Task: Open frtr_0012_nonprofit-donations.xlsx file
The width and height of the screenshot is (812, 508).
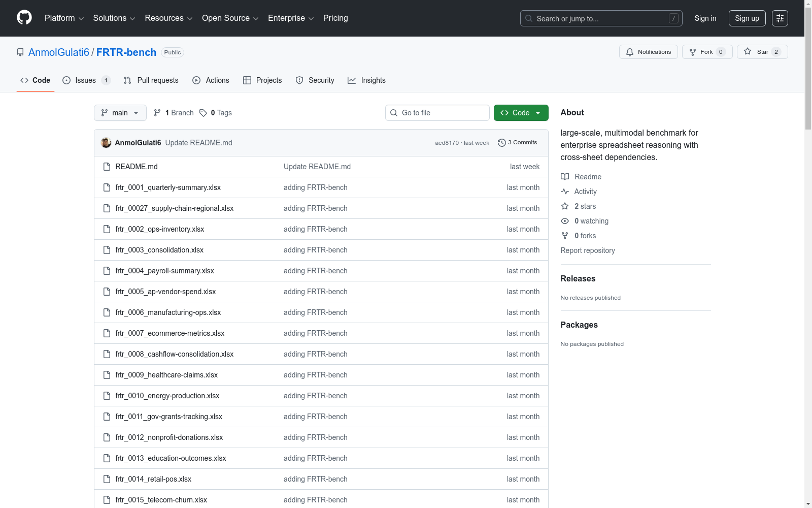Action: [x=169, y=437]
